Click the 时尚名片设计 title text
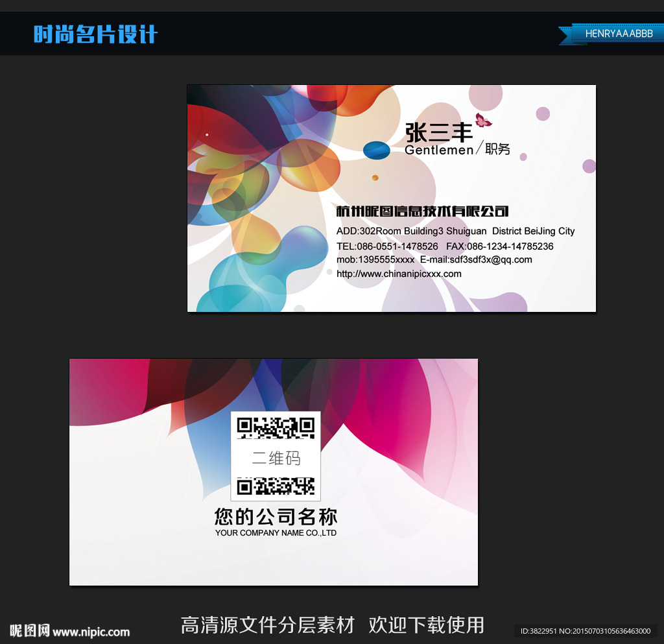The height and width of the screenshot is (644, 664). (x=96, y=34)
